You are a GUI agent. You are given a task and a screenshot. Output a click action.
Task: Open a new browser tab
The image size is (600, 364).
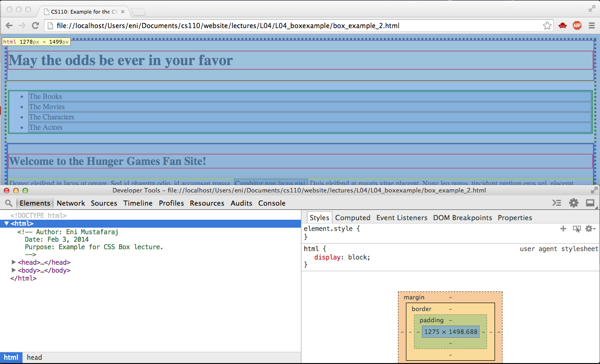(138, 12)
